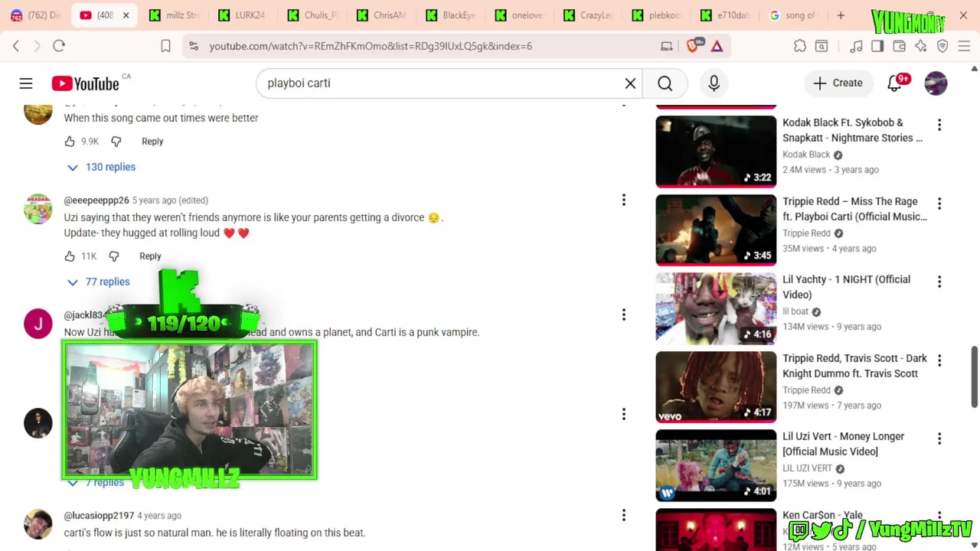This screenshot has width=980, height=551.
Task: Click 'carti's flow is just so natural' comment text
Action: click(x=214, y=533)
